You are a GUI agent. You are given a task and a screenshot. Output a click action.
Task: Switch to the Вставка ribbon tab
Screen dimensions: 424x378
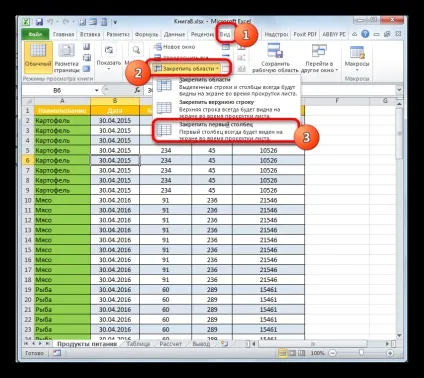90,34
